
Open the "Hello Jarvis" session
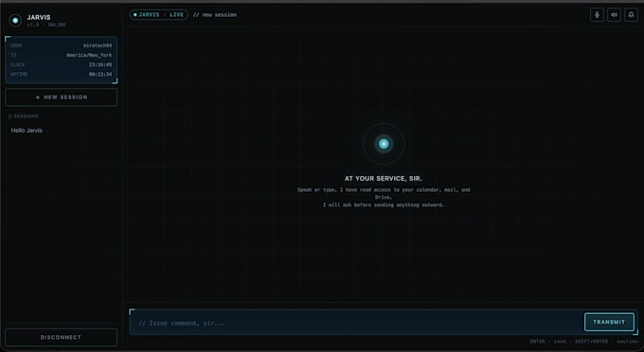27,130
